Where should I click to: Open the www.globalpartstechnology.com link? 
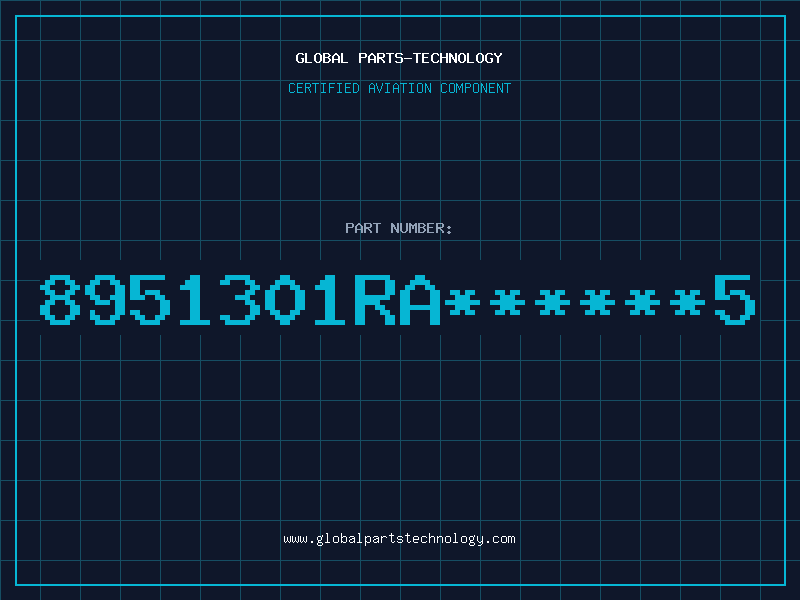(x=399, y=539)
